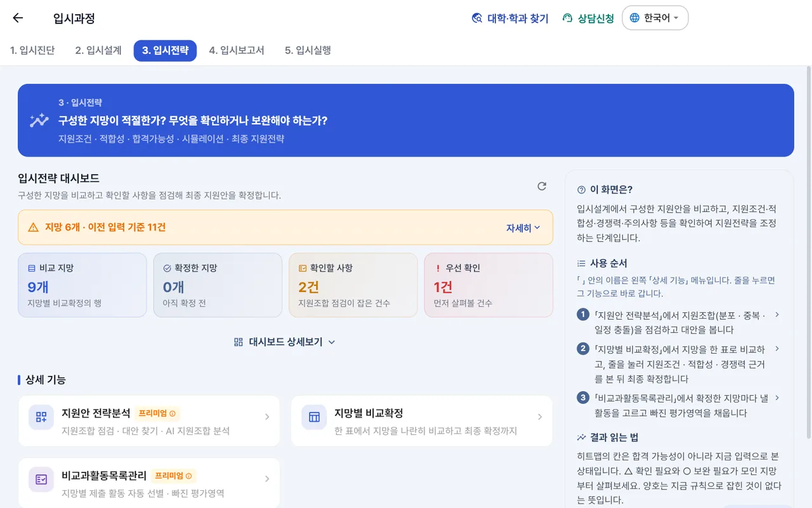This screenshot has height=508, width=812.
Task: Click the 비교 지망 card icon
Action: [x=32, y=268]
